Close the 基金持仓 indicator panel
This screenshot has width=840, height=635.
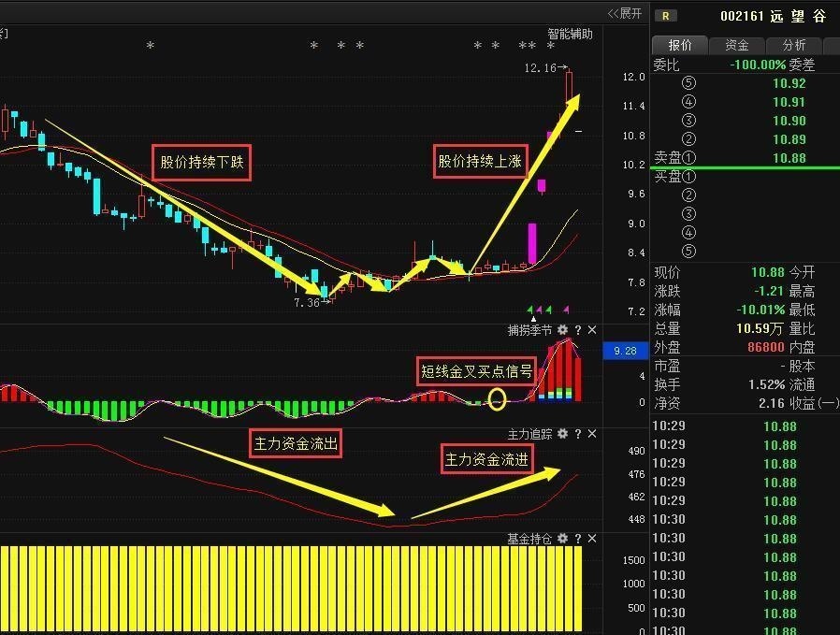point(591,539)
